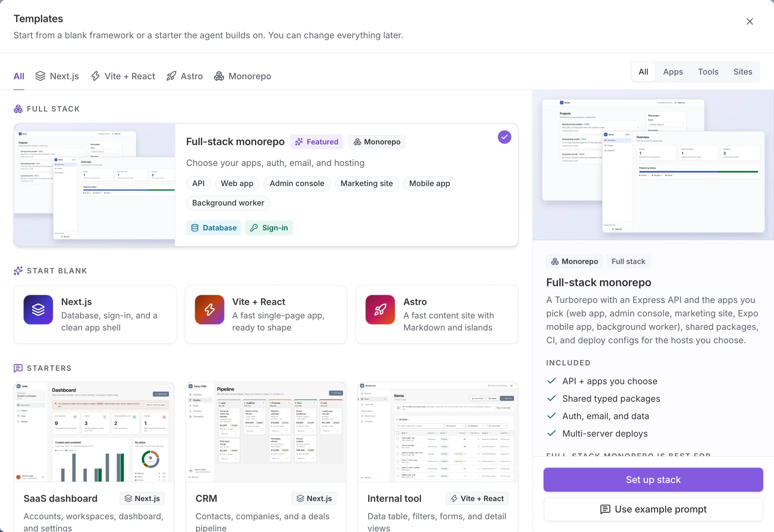Click the Monorepo badge on featured card
Viewport: 774px width, 532px height.
point(377,142)
